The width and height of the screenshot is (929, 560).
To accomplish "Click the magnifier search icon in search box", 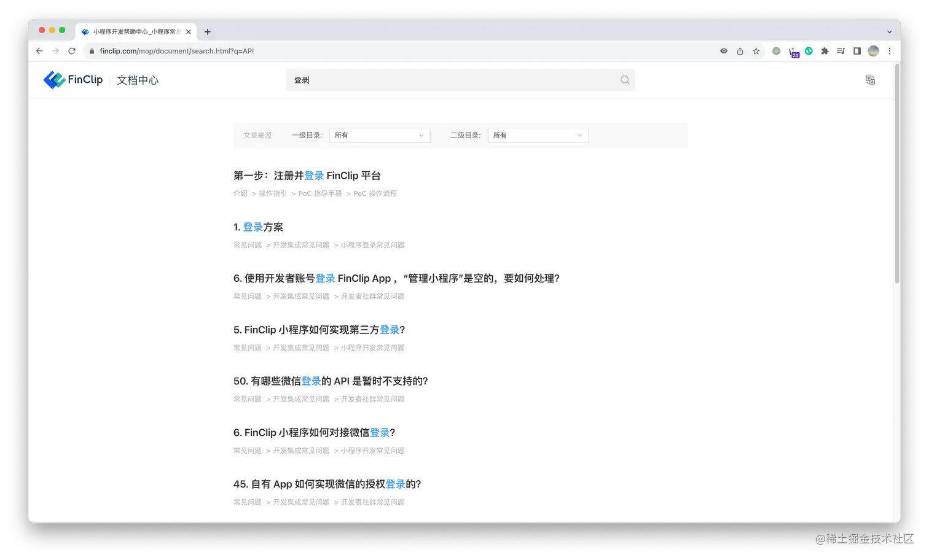I will [x=625, y=80].
